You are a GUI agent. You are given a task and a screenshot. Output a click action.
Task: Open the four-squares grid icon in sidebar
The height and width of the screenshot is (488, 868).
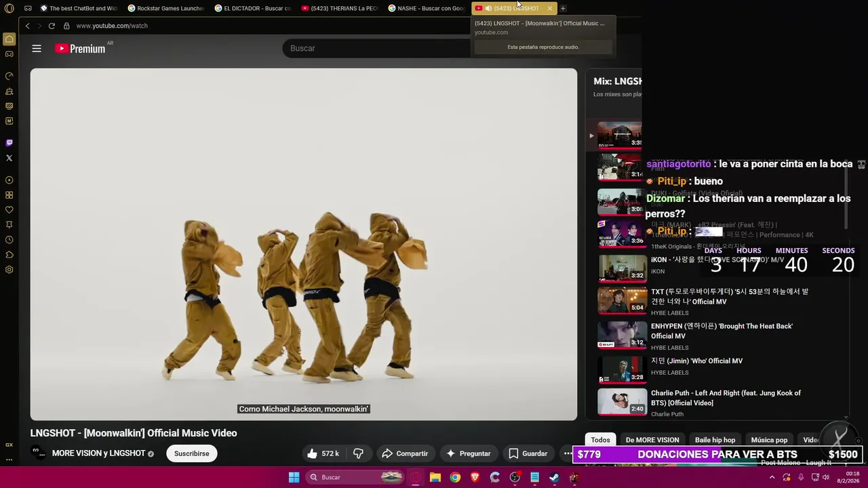click(x=9, y=195)
